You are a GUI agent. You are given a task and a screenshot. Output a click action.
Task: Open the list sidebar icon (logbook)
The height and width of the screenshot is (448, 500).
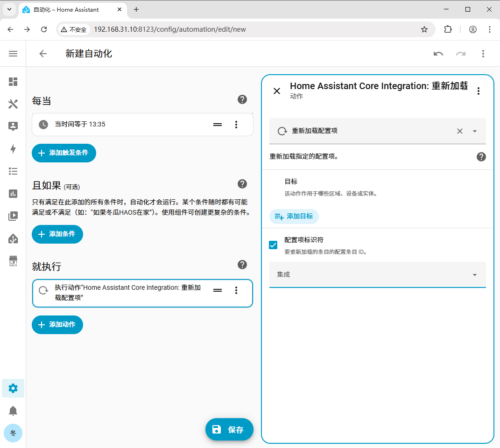pyautogui.click(x=13, y=171)
